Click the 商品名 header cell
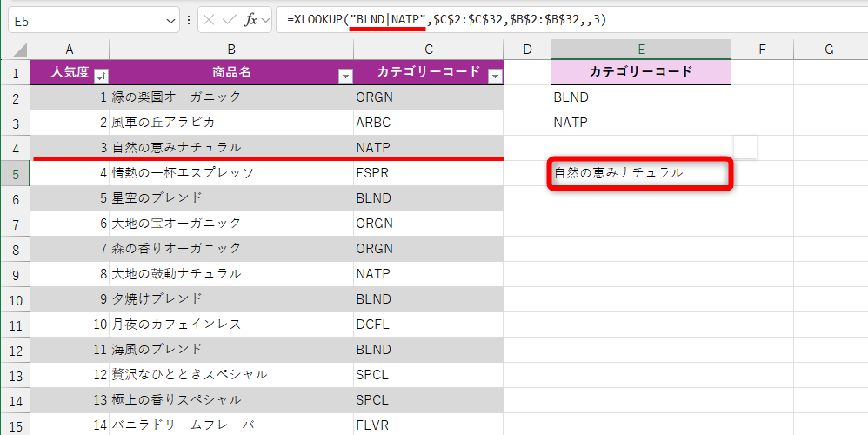This screenshot has height=435, width=868. point(231,72)
